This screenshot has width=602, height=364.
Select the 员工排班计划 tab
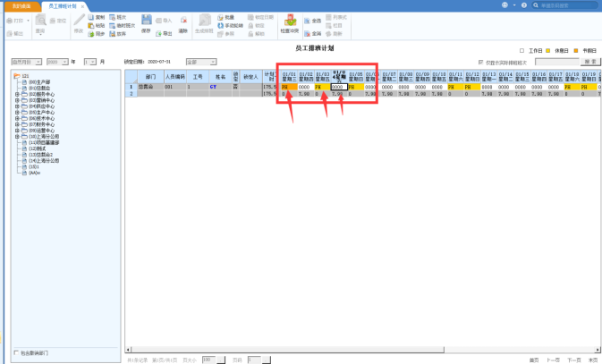[61, 5]
